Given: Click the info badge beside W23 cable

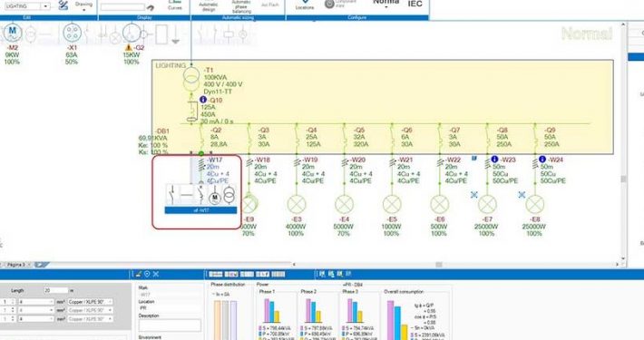Looking at the screenshot, I should coord(494,159).
